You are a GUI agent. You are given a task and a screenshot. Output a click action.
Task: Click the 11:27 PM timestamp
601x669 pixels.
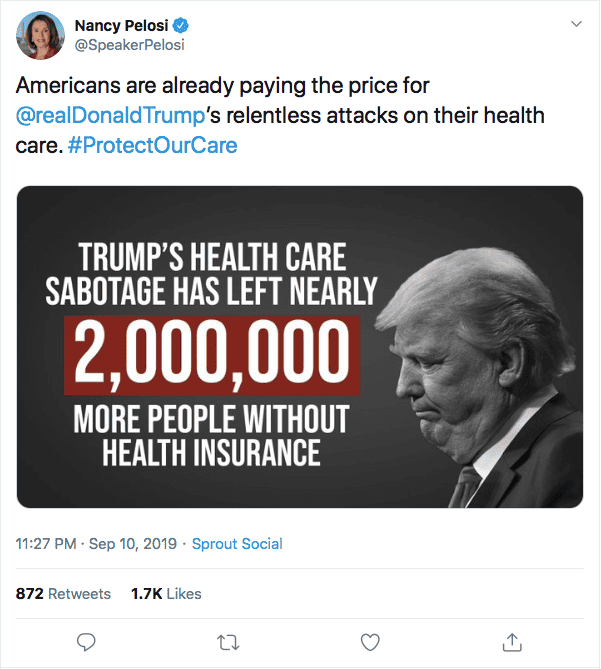46,544
